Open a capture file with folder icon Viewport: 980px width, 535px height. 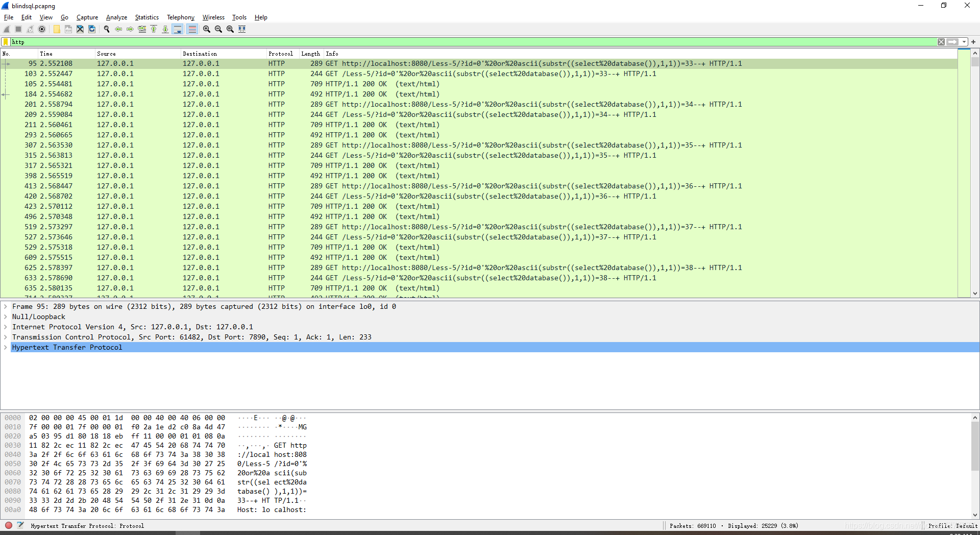pyautogui.click(x=57, y=29)
